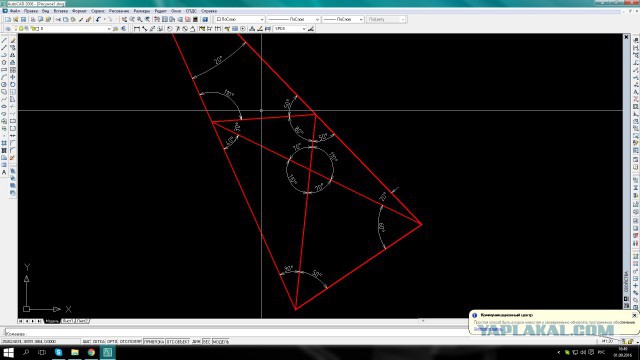
Task: Open the plot style ПоЦвету dropdown
Action: pyautogui.click(x=386, y=19)
